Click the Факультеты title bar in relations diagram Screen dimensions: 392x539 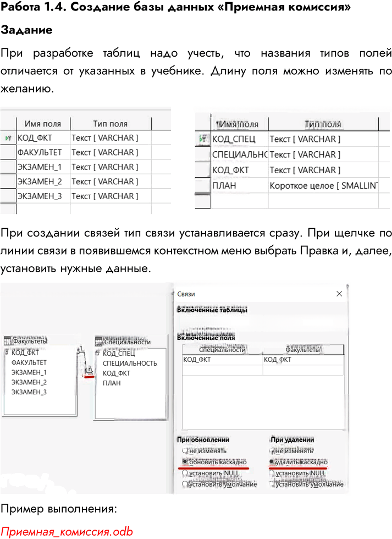click(x=40, y=341)
